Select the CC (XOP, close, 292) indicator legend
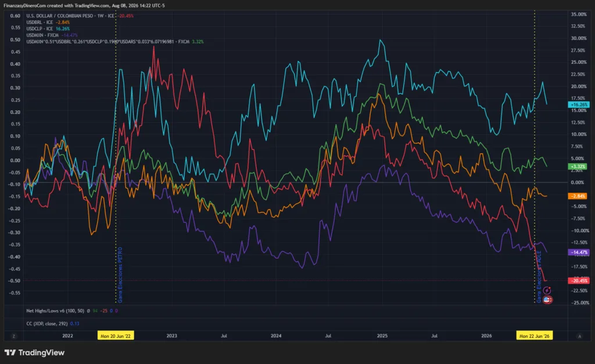This screenshot has width=595, height=364. (x=47, y=324)
